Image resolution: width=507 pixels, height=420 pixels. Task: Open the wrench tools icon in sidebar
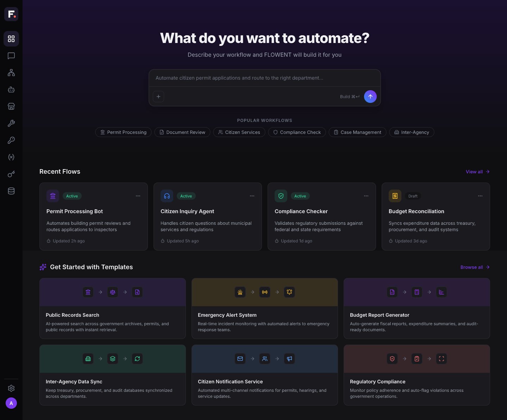tap(11, 123)
